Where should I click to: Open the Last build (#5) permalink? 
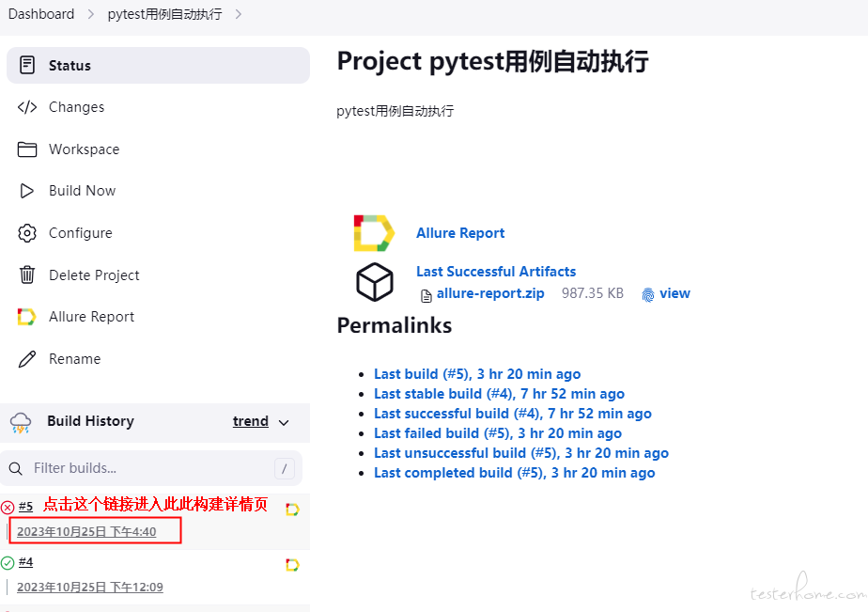pyautogui.click(x=477, y=374)
